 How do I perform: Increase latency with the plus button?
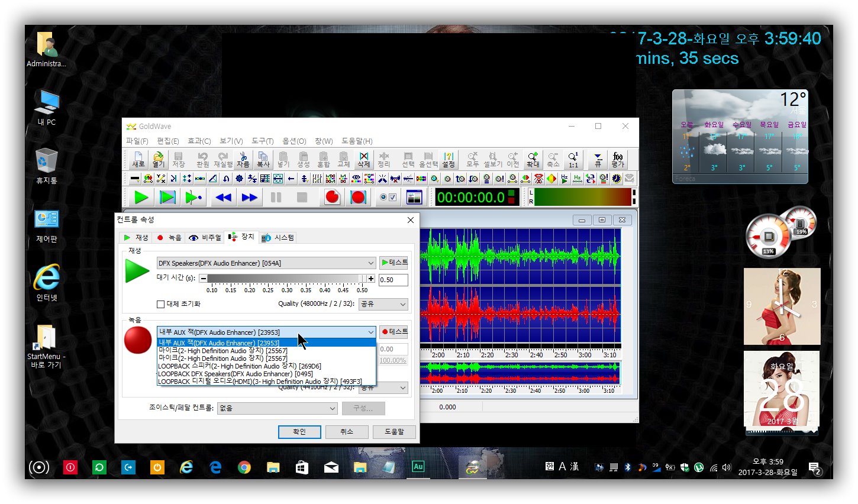click(371, 279)
